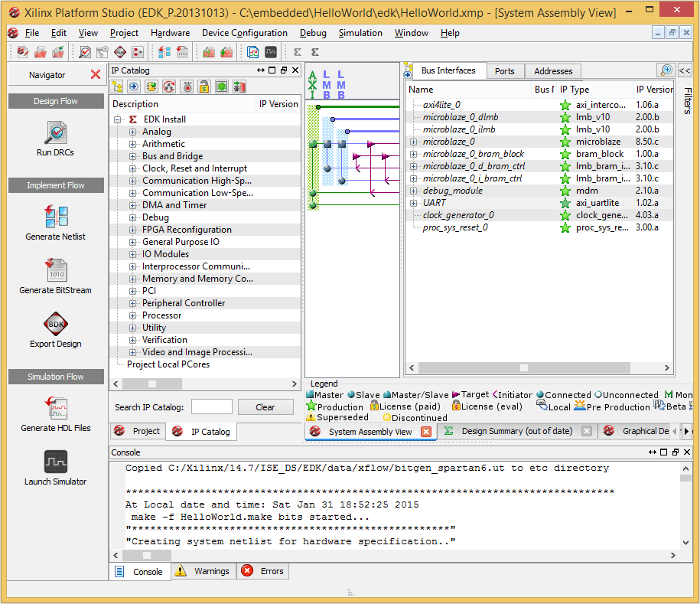Switch to the Addresses tab

coord(553,71)
